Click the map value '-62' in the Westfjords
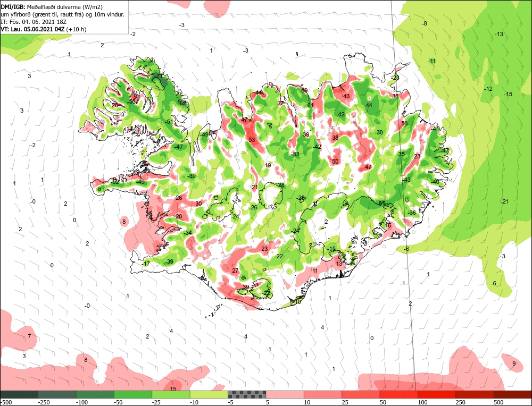The width and height of the screenshot is (532, 406). [x=182, y=103]
